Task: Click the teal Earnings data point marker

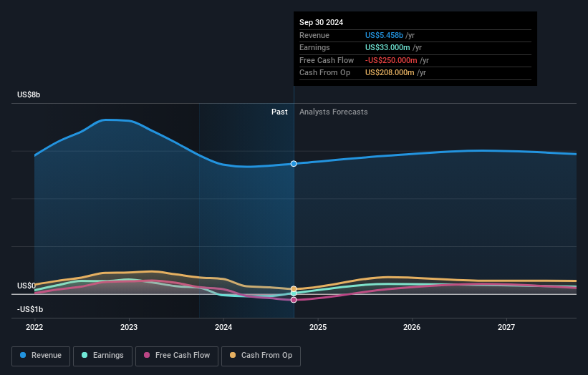Action: click(294, 293)
